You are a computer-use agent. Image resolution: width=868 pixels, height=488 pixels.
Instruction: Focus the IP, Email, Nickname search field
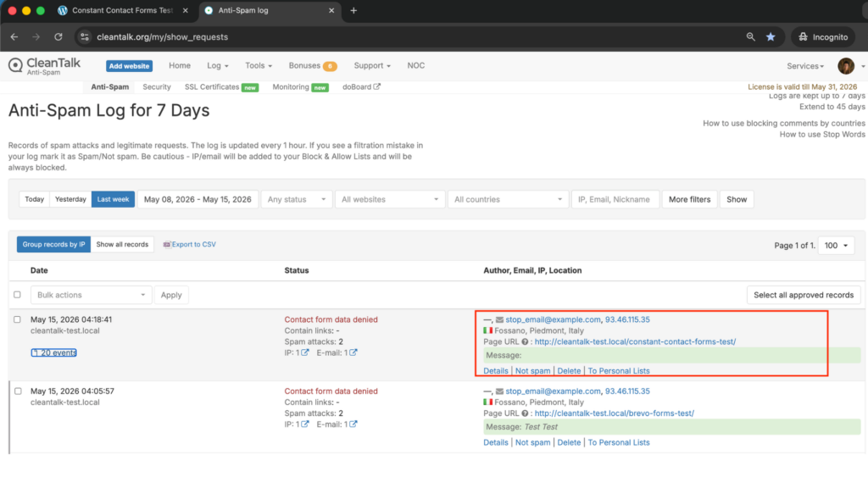(x=615, y=199)
